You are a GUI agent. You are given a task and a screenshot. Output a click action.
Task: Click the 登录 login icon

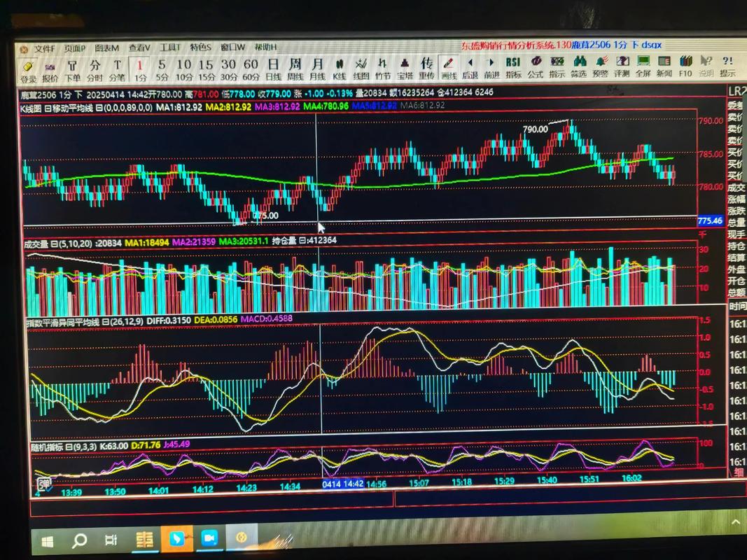[x=29, y=69]
